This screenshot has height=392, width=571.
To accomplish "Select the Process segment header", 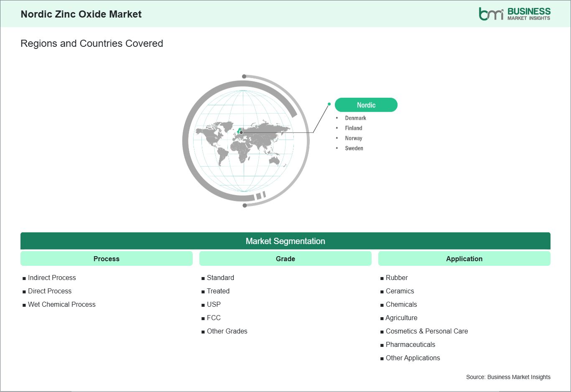I will (107, 259).
